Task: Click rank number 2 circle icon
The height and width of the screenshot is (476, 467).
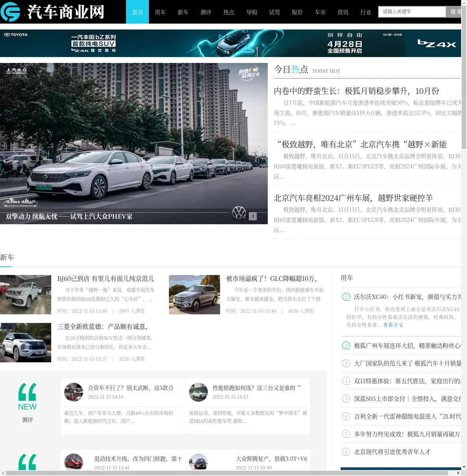Action: pyautogui.click(x=346, y=345)
